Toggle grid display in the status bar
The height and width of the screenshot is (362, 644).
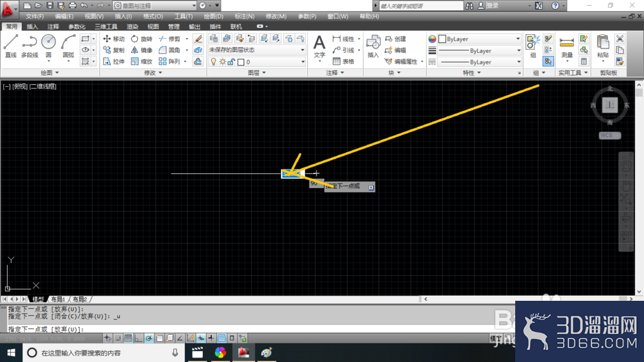(128, 338)
